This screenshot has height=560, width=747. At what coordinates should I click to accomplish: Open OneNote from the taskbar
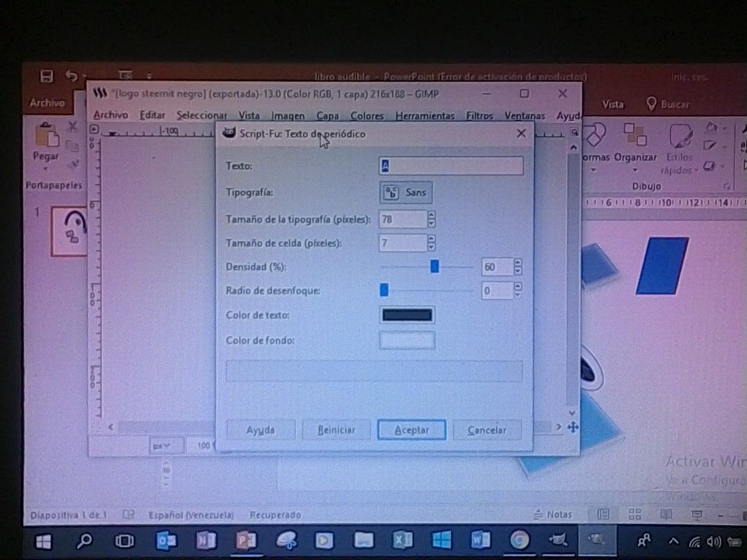click(206, 541)
